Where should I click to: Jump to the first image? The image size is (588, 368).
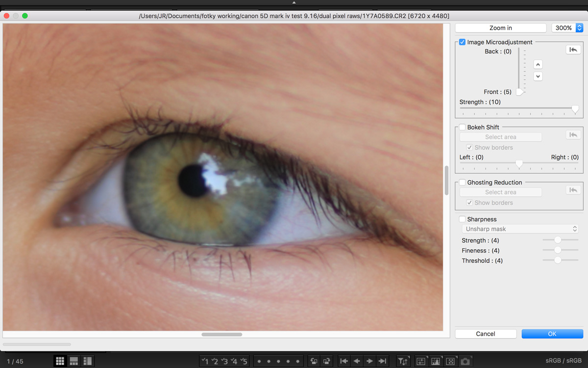[x=344, y=361]
